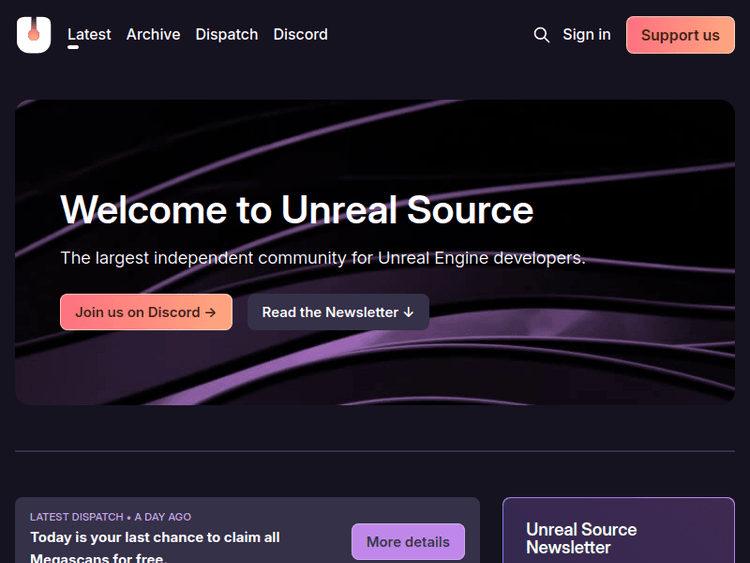
Task: Click Join us on Discord button
Action: 146,312
